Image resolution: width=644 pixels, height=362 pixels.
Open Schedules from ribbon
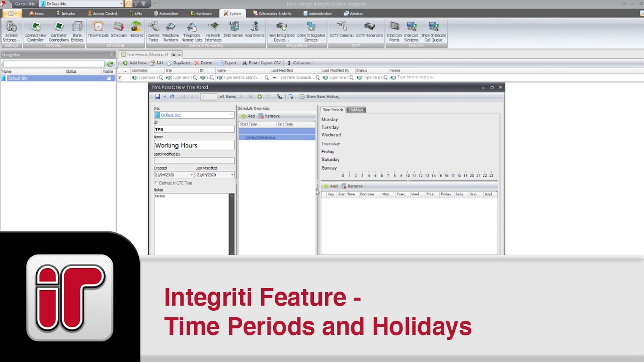(x=119, y=29)
